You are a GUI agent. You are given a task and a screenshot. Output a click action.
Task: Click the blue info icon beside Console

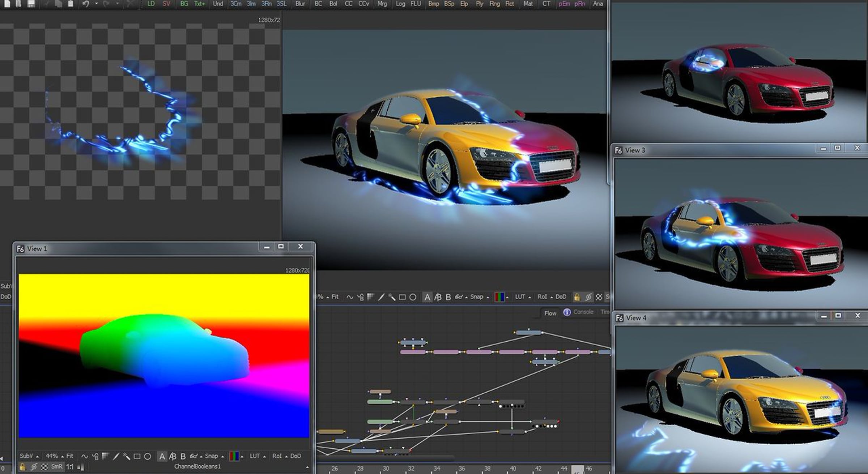click(567, 312)
